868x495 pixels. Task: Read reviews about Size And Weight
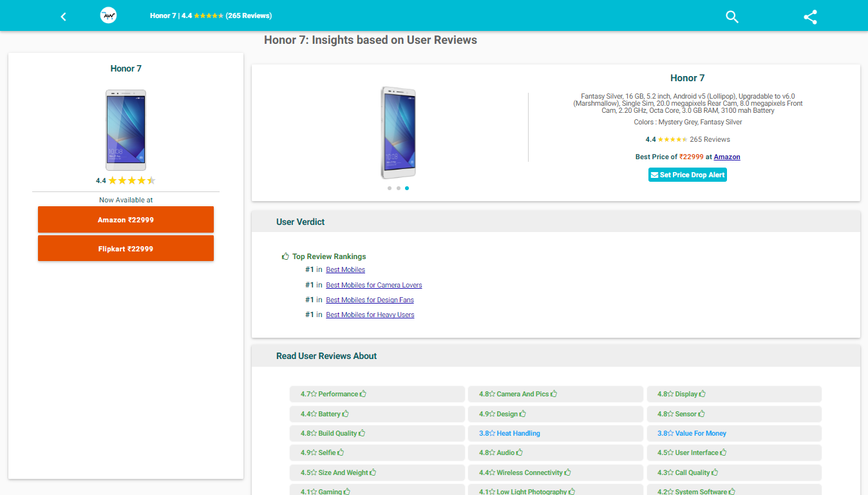tap(377, 472)
